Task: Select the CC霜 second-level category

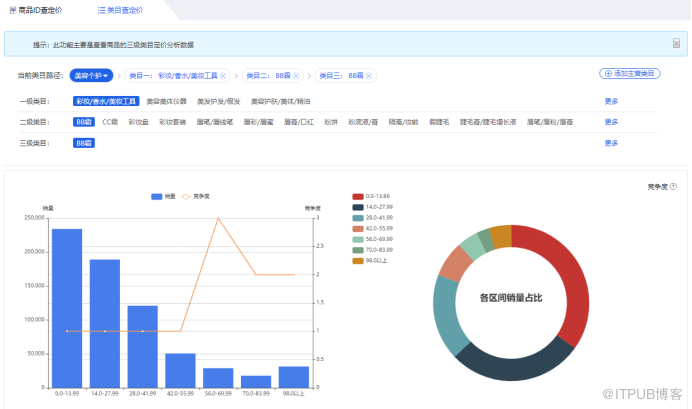Action: click(110, 122)
